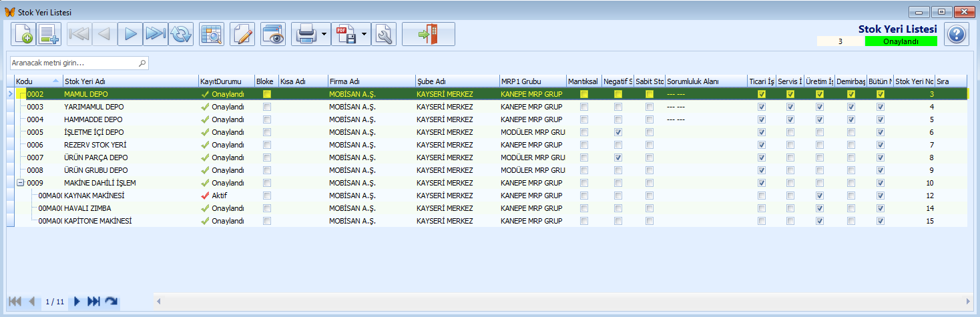
Task: Export to PDF with the save icon
Action: (x=346, y=34)
